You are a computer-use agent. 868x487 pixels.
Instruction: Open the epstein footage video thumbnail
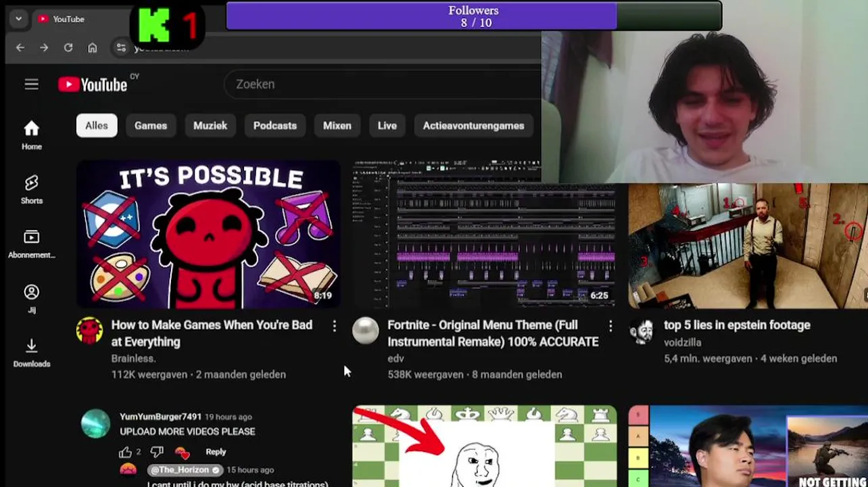(x=748, y=246)
